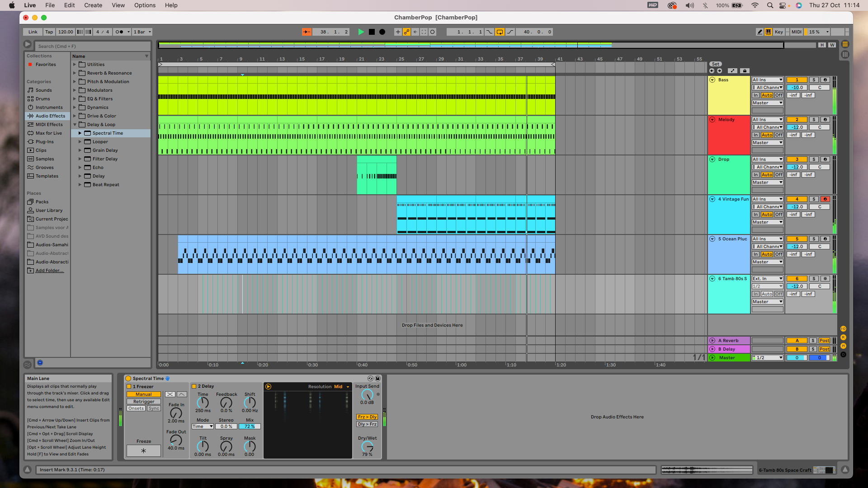This screenshot has width=868, height=488.
Task: Click the Loop Switch in the transport
Action: click(x=500, y=32)
